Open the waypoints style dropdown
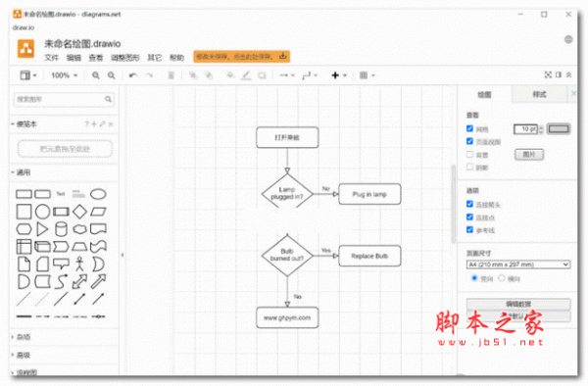Image resolution: width=588 pixels, height=386 pixels. coord(310,75)
